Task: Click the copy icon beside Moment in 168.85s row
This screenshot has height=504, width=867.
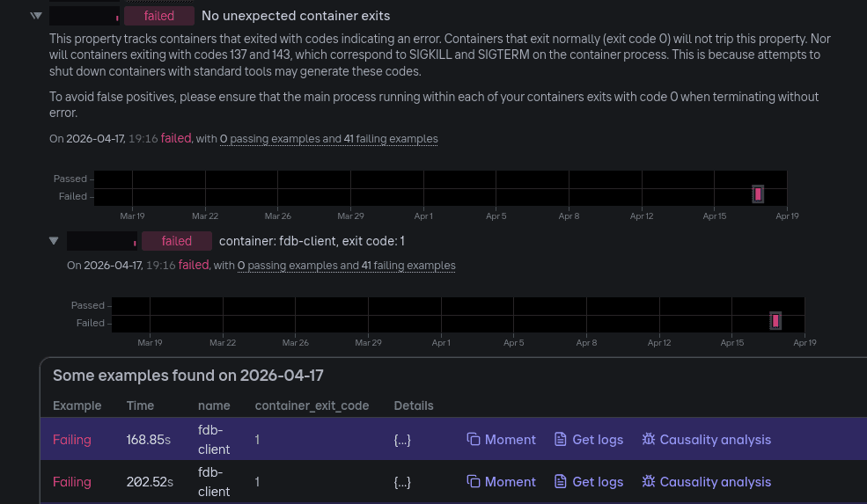Action: [474, 439]
